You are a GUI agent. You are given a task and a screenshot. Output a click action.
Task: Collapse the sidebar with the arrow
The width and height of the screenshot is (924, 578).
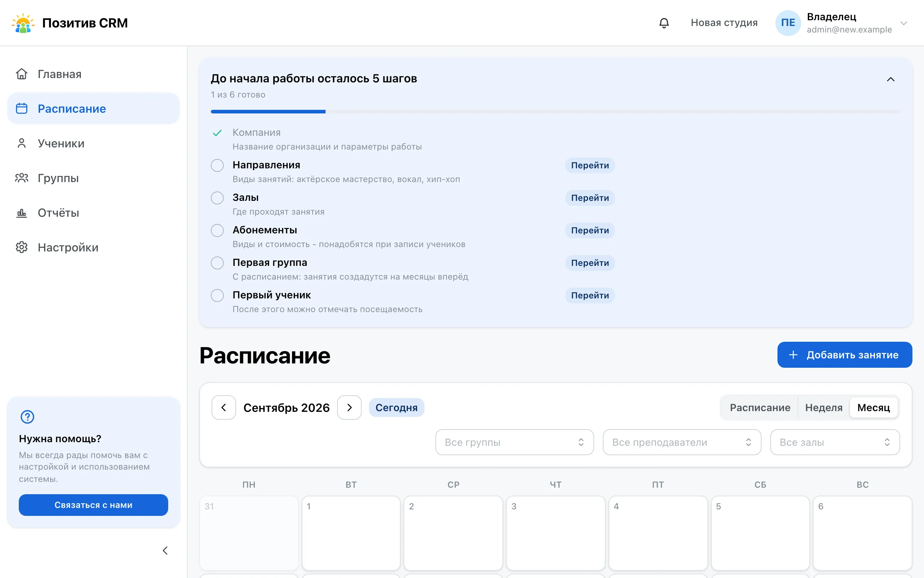tap(165, 551)
